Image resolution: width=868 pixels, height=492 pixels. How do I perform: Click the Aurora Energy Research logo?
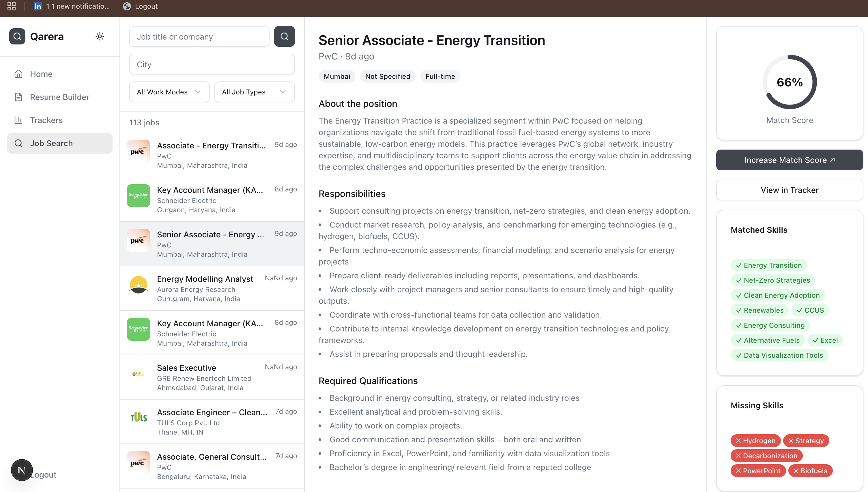pos(139,285)
